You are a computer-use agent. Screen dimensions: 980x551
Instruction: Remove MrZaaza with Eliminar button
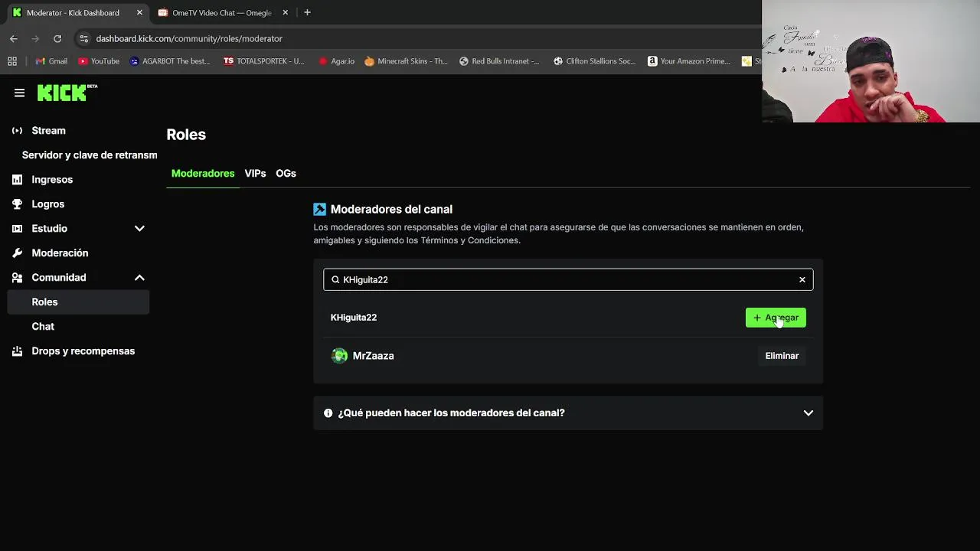[x=782, y=356]
